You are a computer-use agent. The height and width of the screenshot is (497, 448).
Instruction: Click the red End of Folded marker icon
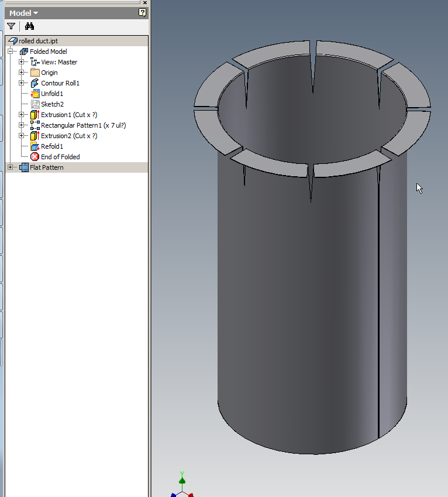coord(35,157)
